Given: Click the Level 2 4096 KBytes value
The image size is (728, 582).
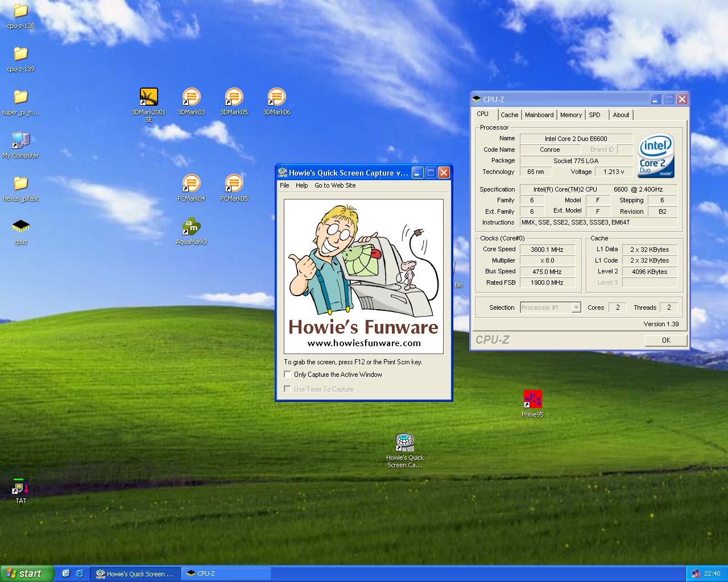Looking at the screenshot, I should (x=650, y=272).
